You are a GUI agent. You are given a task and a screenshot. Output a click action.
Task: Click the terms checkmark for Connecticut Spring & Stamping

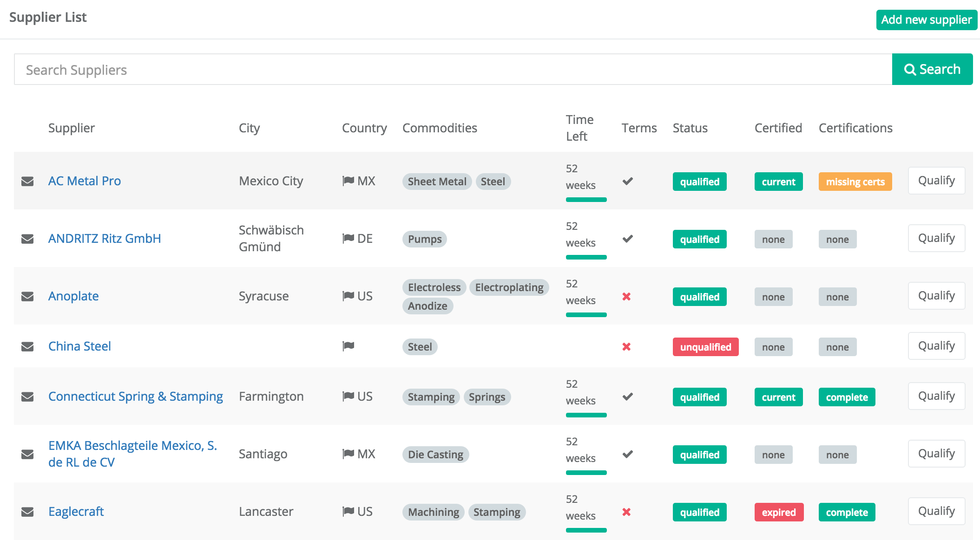pos(628,397)
